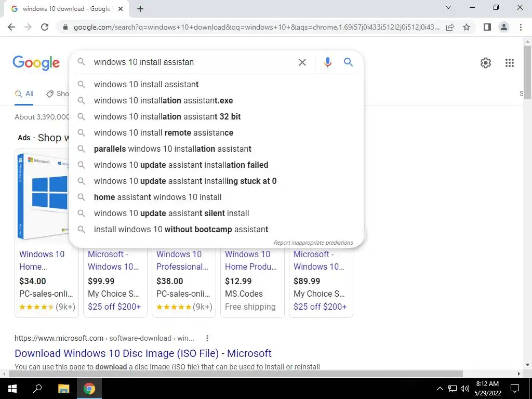The image size is (532, 399).
Task: Select suggestion 'windows 10 install assistant'
Action: (216, 85)
